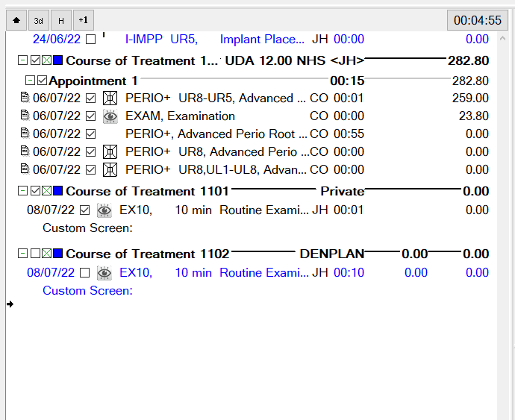
Task: Click 00:15 duration on Appointment 1
Action: pyautogui.click(x=347, y=81)
